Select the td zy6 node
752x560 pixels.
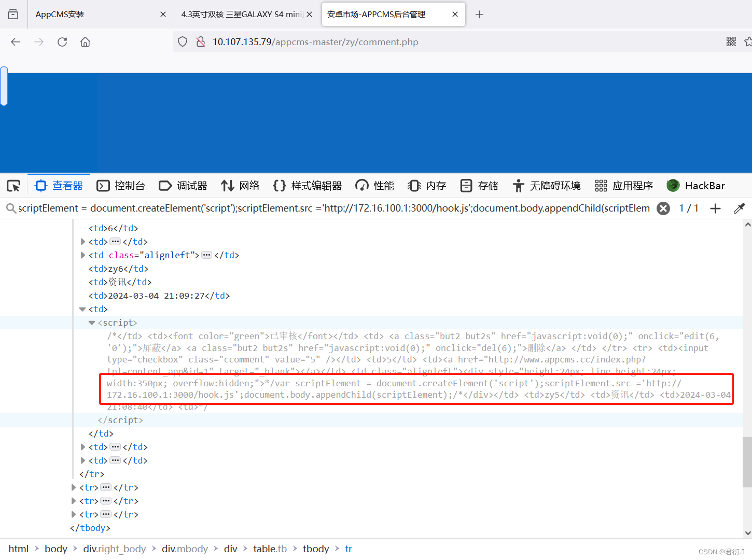coord(118,269)
